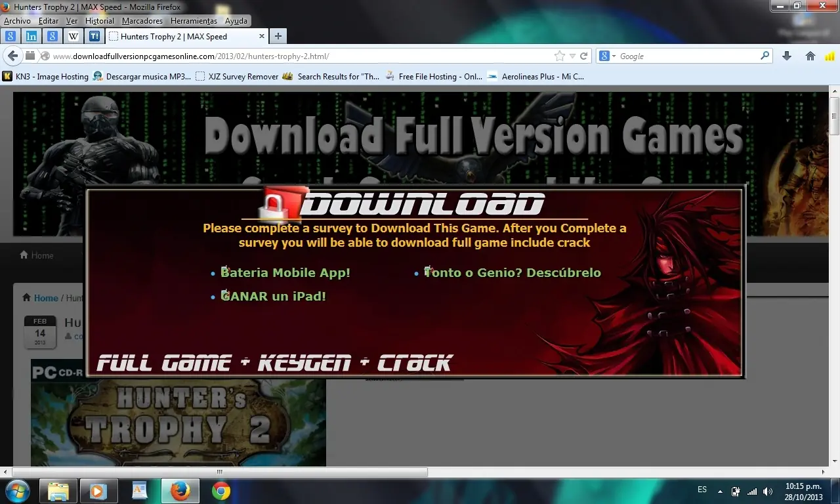Click the Firefox taskbar button
Image resolution: width=840 pixels, height=504 pixels.
pos(180,490)
